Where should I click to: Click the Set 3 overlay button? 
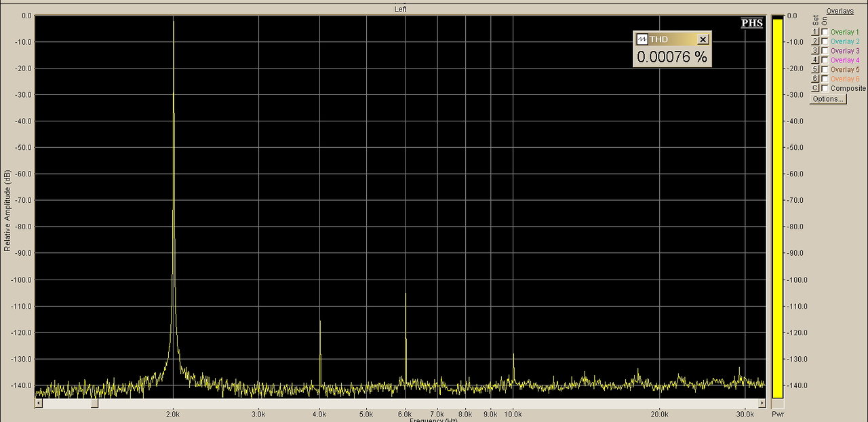click(815, 51)
